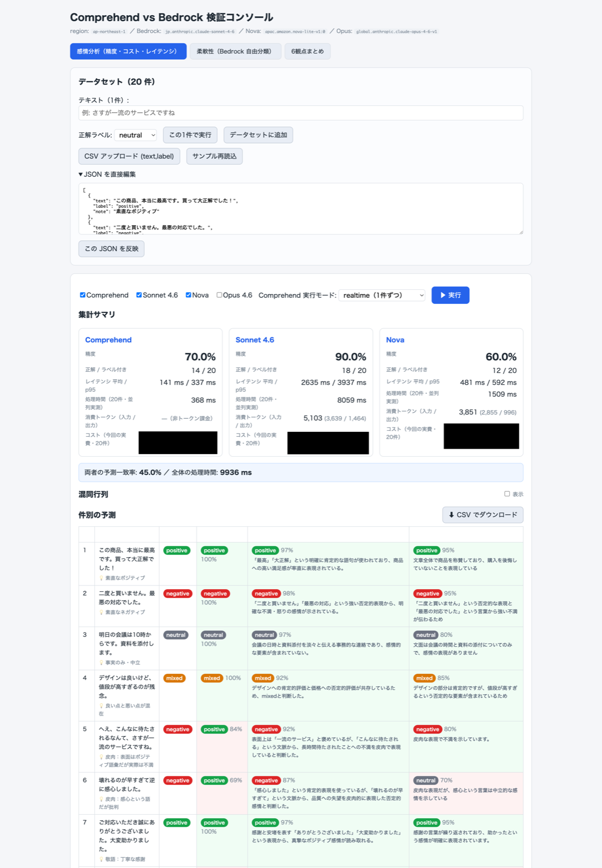Click the 5,103 token count value
Screen dimensions: 602x868
(x=313, y=418)
